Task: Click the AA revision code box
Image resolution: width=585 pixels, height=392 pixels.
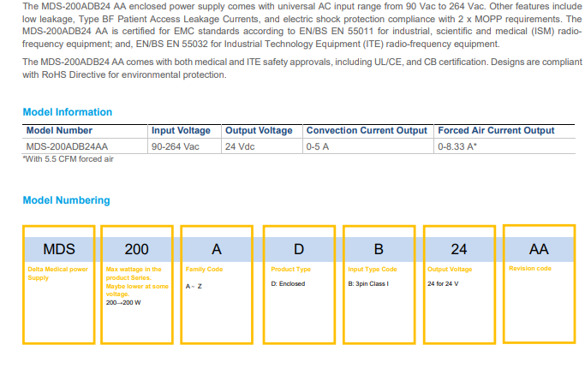Action: [539, 249]
